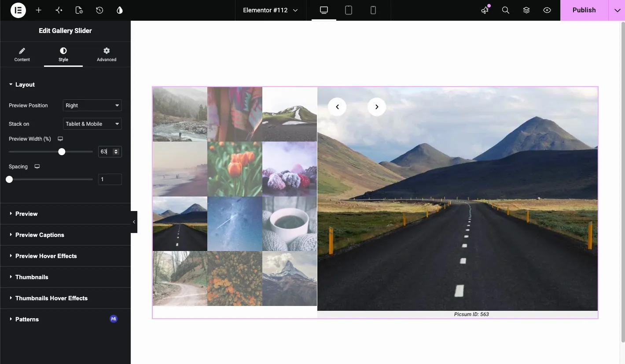The height and width of the screenshot is (364, 625).
Task: Select the forest dirt path thumbnail
Action: pyautogui.click(x=180, y=279)
